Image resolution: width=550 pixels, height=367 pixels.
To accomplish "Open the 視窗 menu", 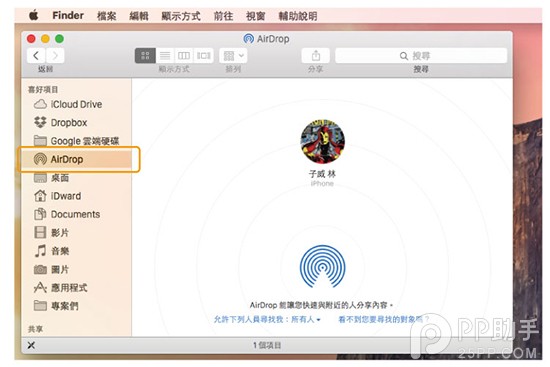I will [255, 16].
